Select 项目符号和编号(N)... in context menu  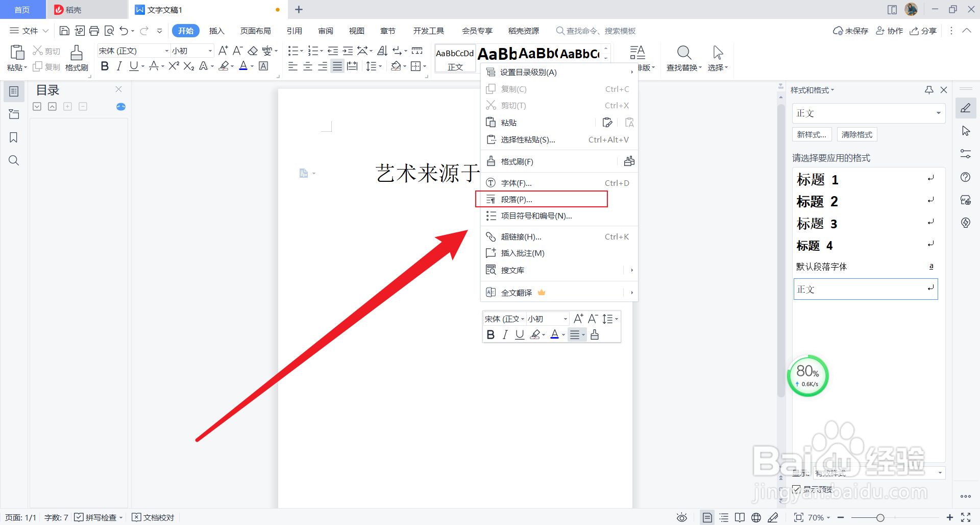point(559,216)
